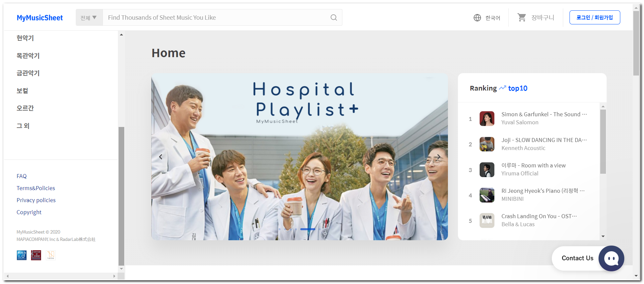
Task: Click the Hospital Playlist+ banner image
Action: click(x=300, y=157)
